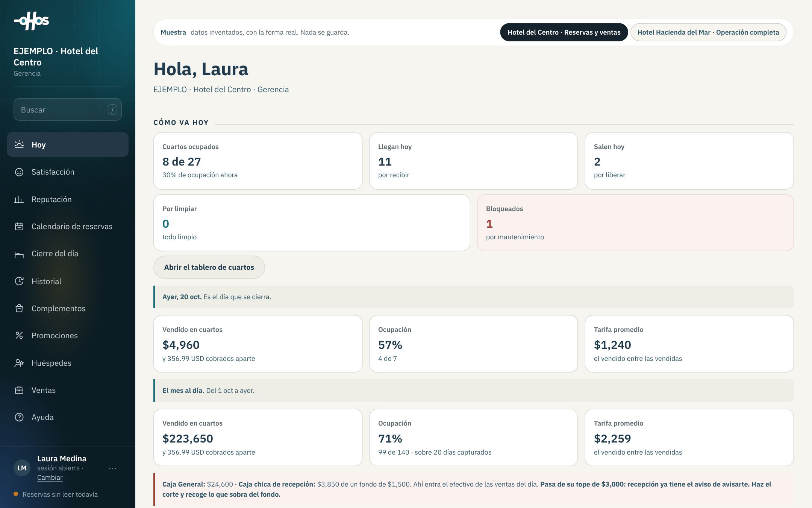Click the Cierre del día bed icon
This screenshot has width=812, height=508.
(x=19, y=254)
